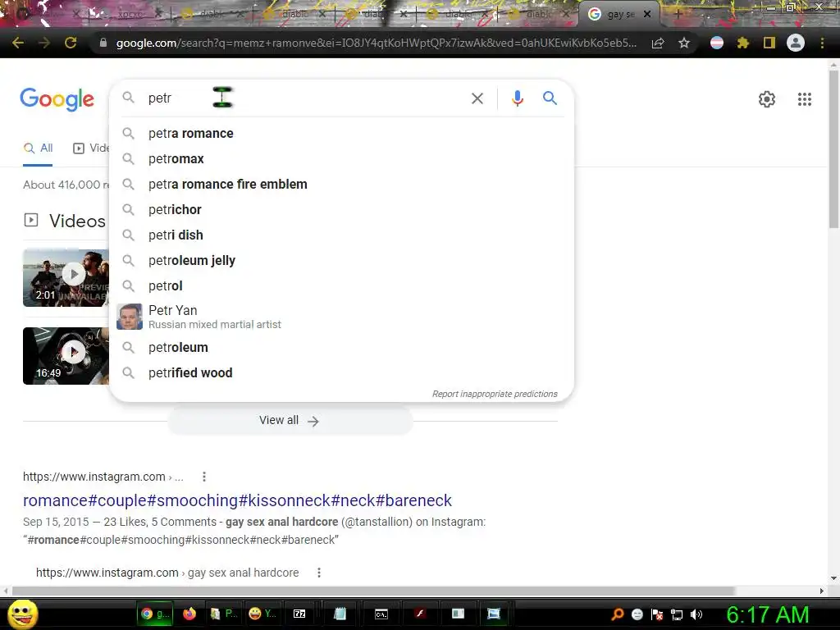Screen dimensions: 840x630
Task: Play the 16:49 video thumbnail
Action: pos(66,356)
